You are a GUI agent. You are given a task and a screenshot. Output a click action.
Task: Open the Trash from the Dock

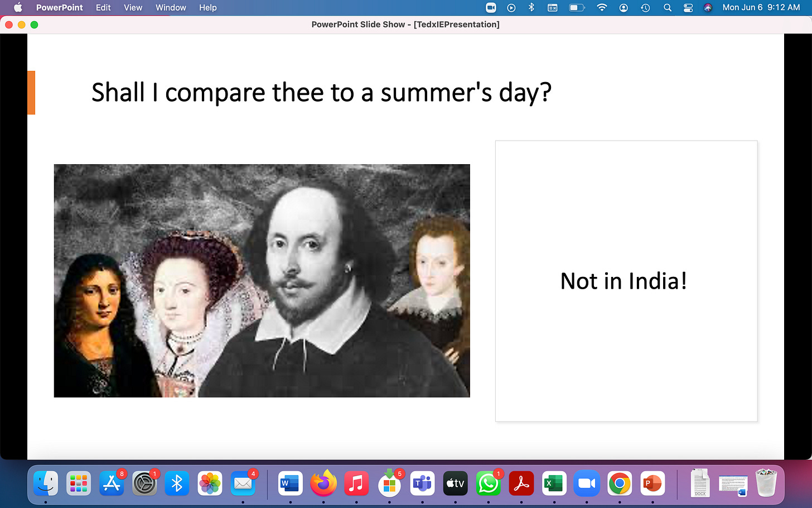tap(766, 483)
